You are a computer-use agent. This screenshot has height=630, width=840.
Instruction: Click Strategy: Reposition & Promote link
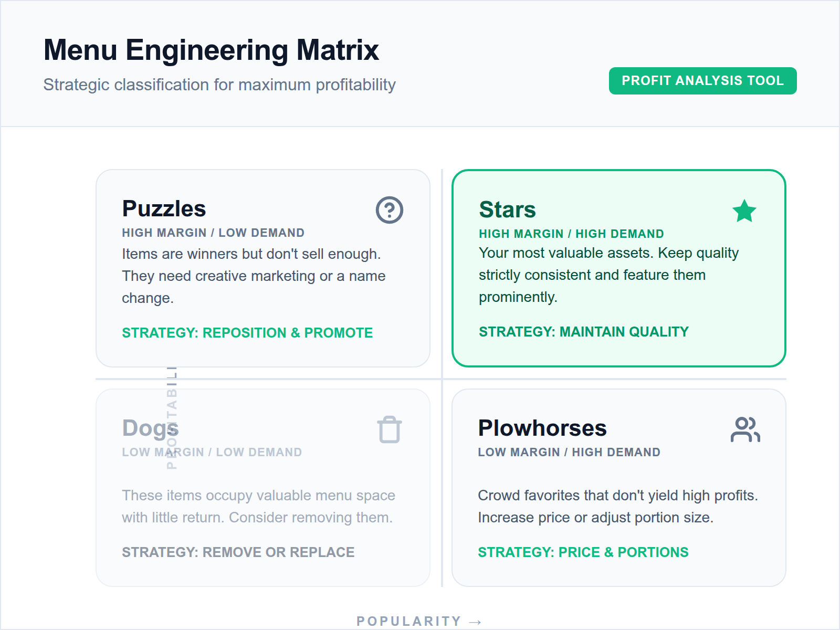pyautogui.click(x=247, y=333)
